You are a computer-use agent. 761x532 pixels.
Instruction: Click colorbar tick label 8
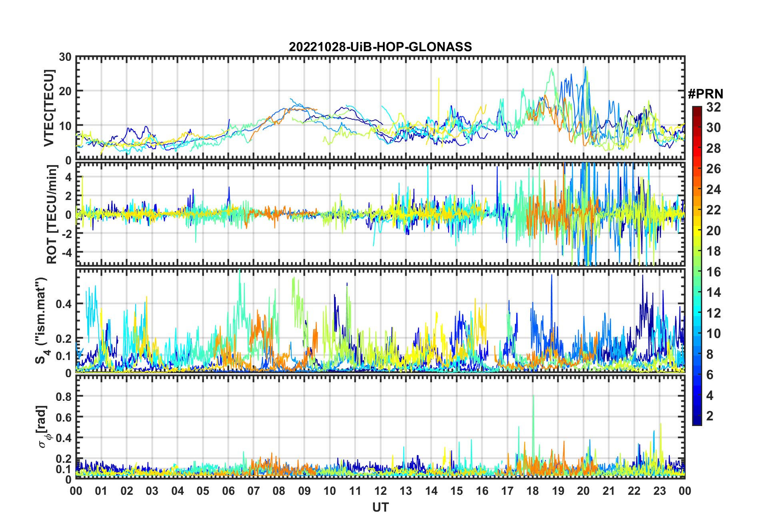(710, 354)
